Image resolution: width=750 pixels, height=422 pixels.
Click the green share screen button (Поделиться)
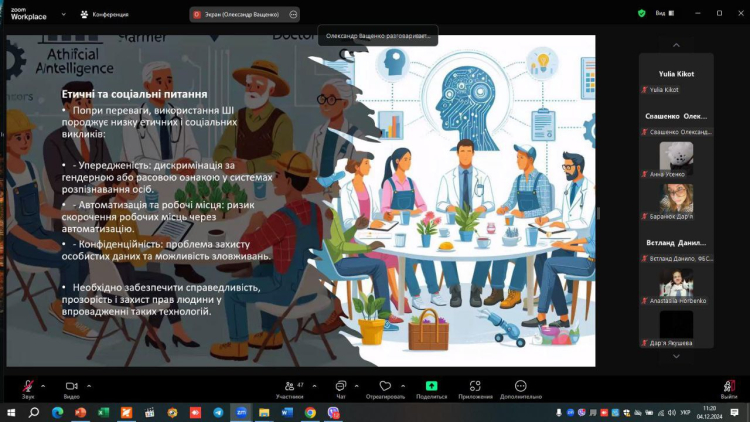pos(431,386)
